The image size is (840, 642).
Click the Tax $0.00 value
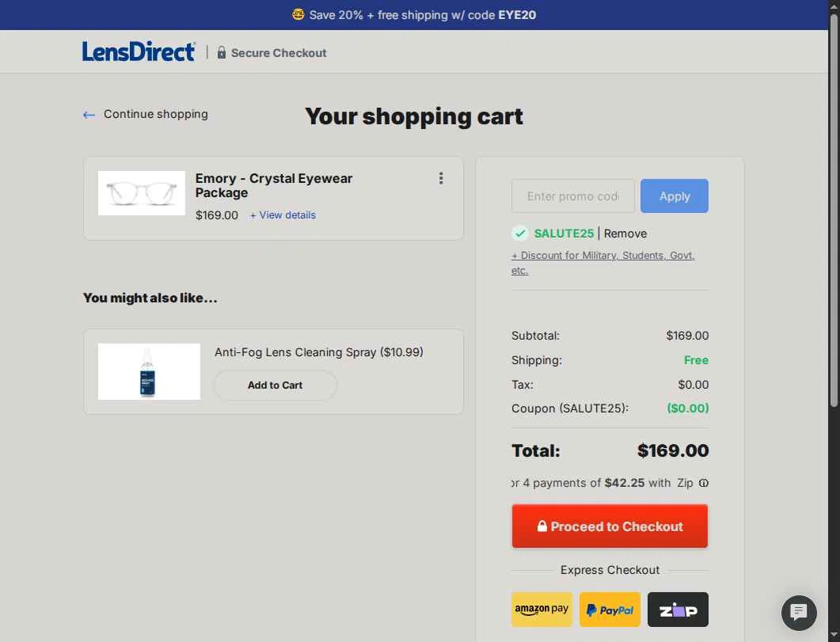tap(694, 385)
